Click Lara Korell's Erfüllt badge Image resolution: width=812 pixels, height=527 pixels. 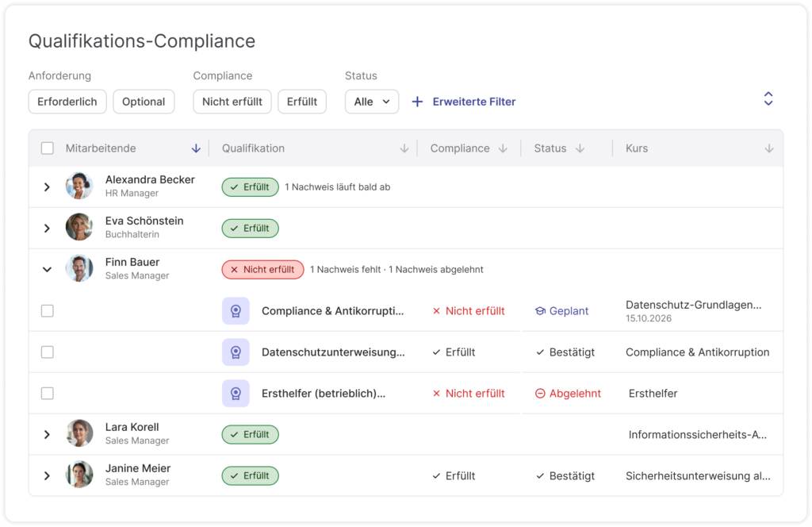(x=250, y=435)
